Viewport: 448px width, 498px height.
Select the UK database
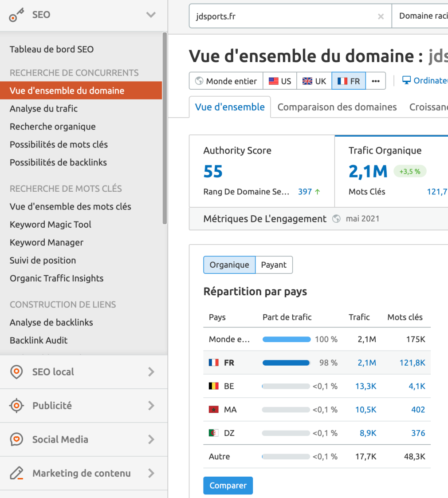[x=314, y=81]
